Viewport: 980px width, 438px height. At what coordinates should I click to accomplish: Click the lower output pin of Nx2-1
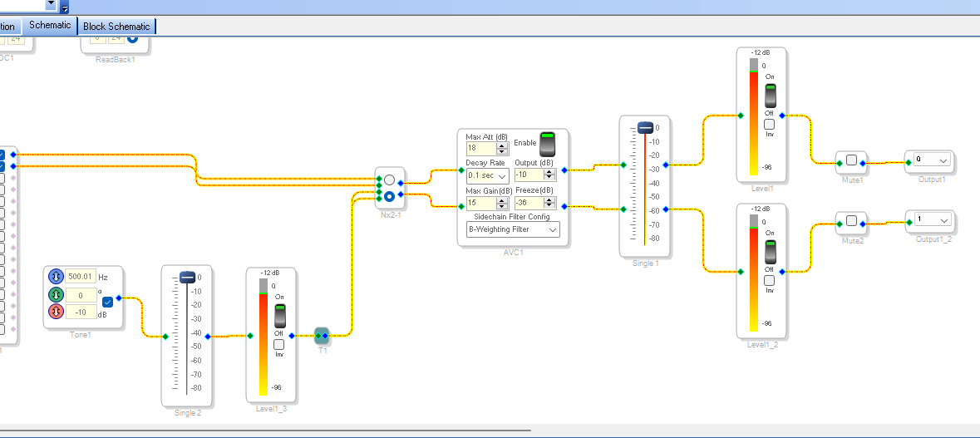coord(400,195)
